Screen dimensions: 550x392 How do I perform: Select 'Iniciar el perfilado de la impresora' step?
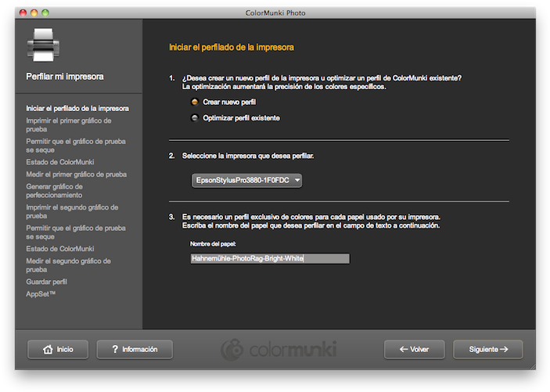(77, 108)
